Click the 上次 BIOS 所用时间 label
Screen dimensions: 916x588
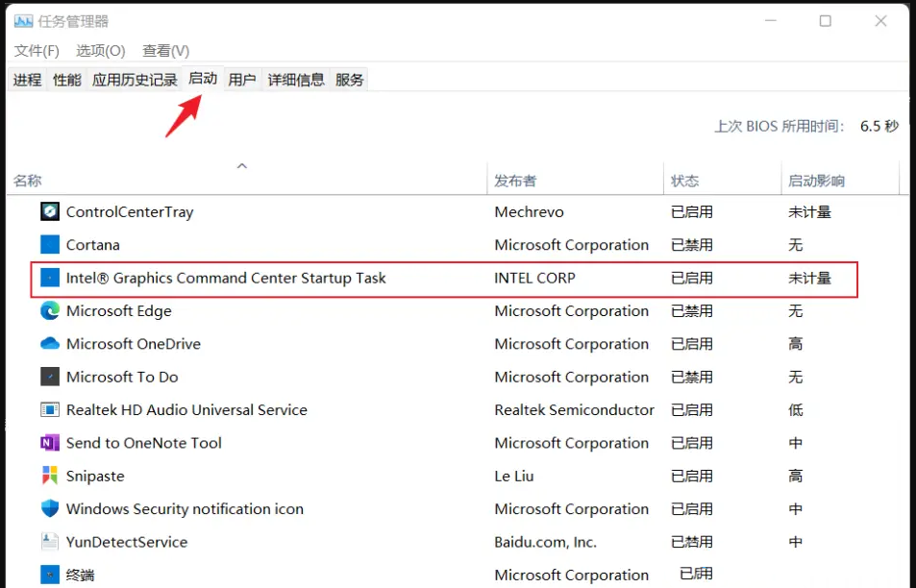780,126
